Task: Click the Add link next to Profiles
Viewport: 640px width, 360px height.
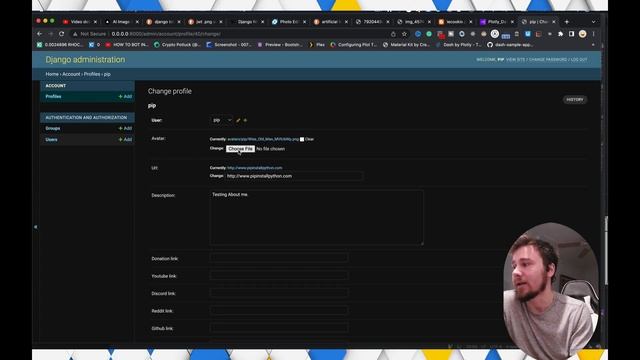Action: 125,96
